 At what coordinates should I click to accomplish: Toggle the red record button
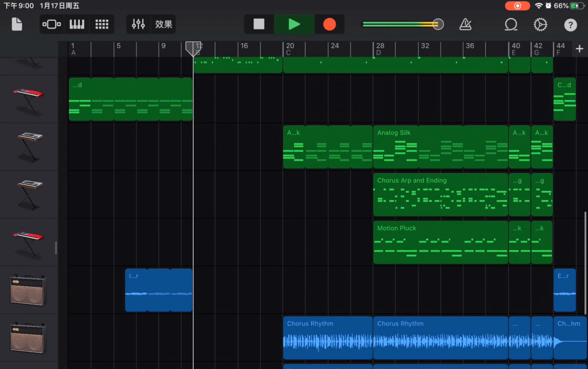(329, 25)
